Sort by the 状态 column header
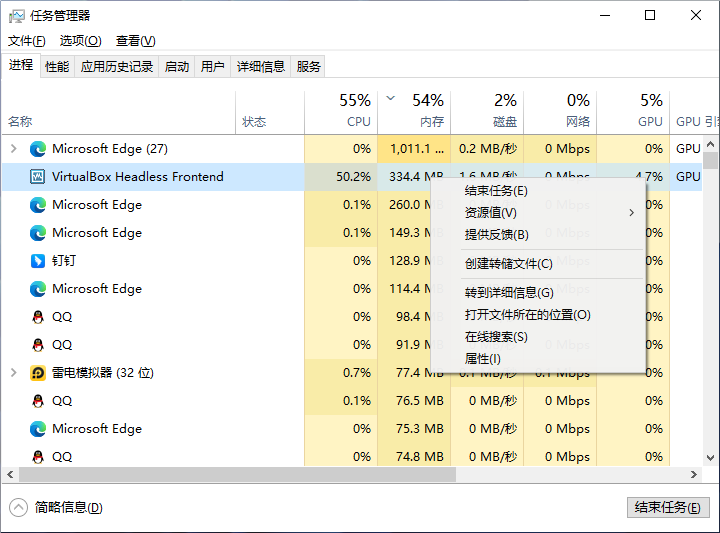Screen dimensions: 720x533 pos(270,113)
